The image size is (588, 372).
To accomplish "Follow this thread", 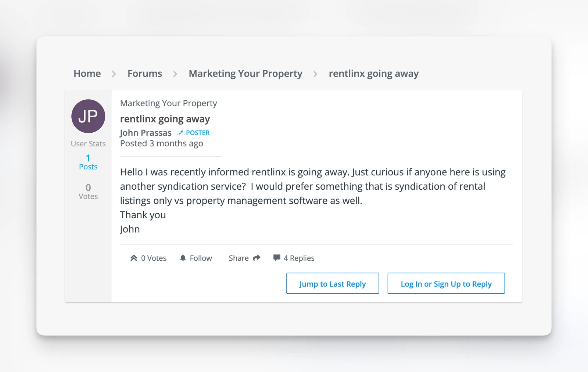I will coord(200,258).
